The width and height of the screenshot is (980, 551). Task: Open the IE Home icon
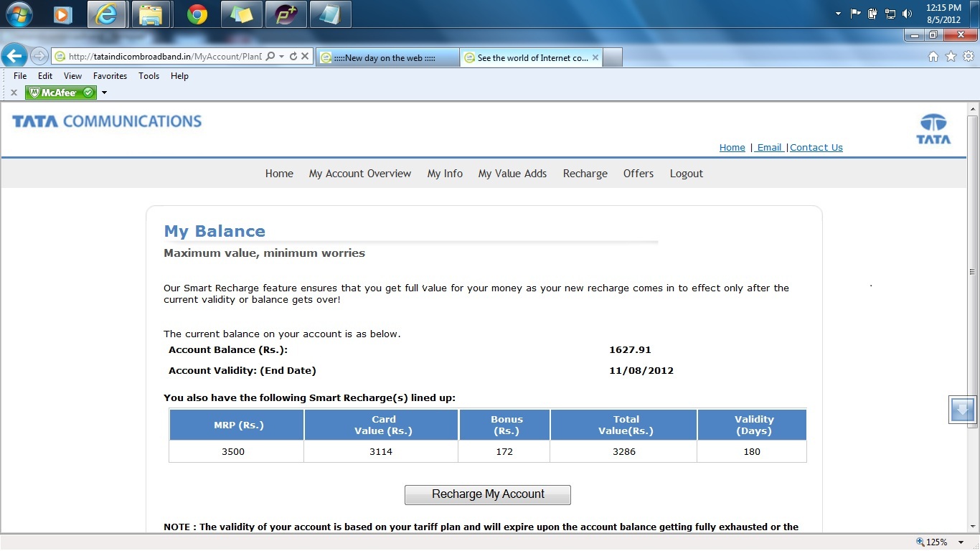(933, 57)
